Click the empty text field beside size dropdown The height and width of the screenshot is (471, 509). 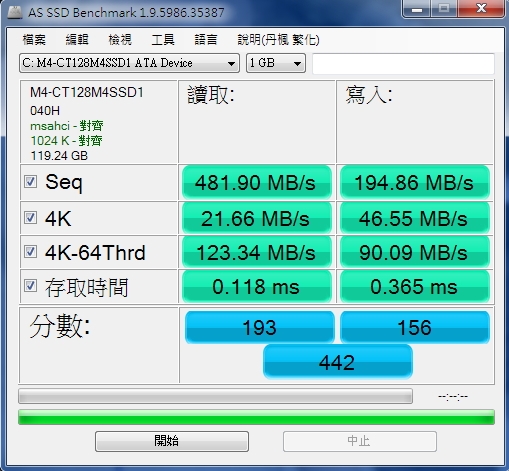tap(403, 63)
